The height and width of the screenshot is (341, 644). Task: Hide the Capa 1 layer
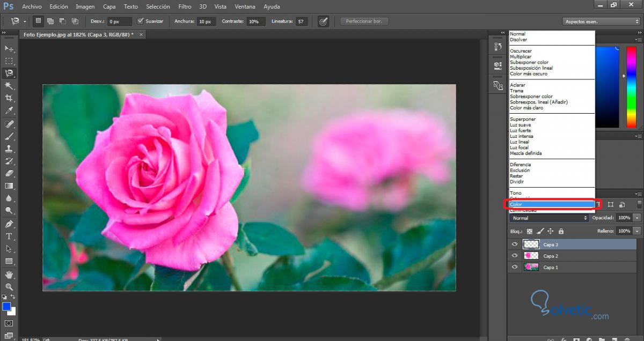(515, 267)
